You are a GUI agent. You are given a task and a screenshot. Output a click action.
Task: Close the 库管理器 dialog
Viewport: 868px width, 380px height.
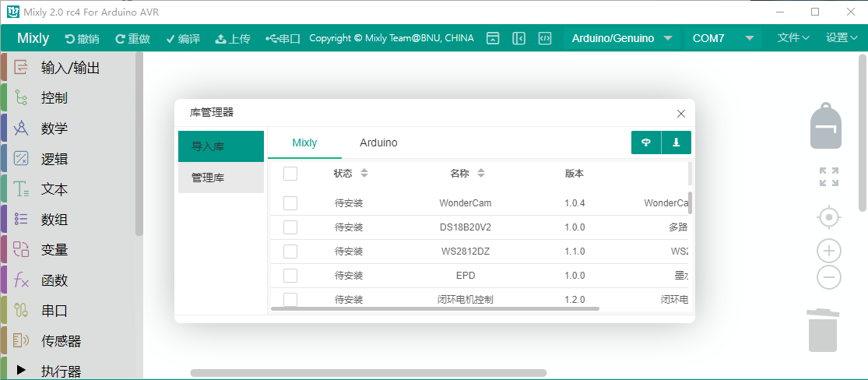click(x=681, y=114)
